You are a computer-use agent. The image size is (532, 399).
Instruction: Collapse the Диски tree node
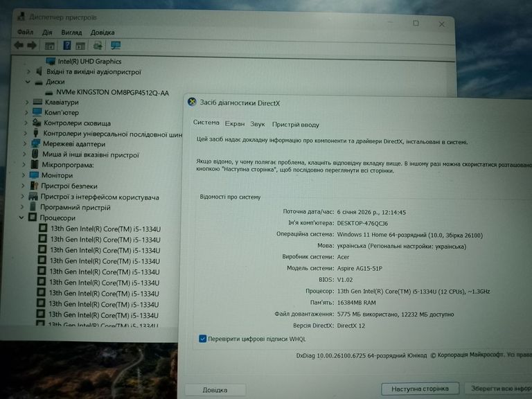pyautogui.click(x=28, y=82)
